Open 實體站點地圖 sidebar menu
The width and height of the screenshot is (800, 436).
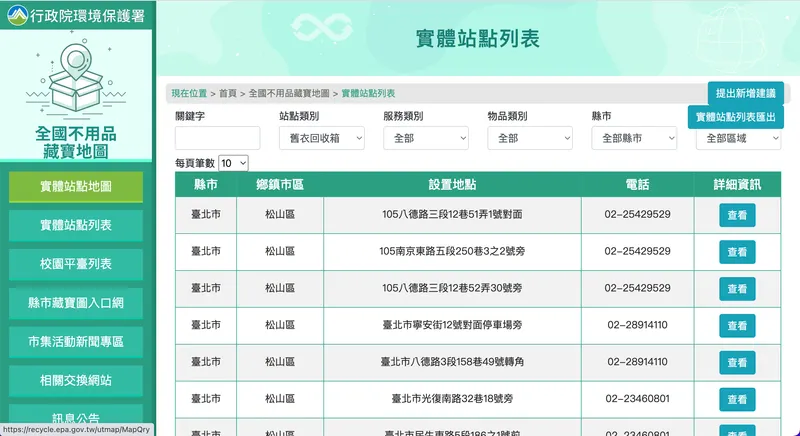pyautogui.click(x=76, y=187)
